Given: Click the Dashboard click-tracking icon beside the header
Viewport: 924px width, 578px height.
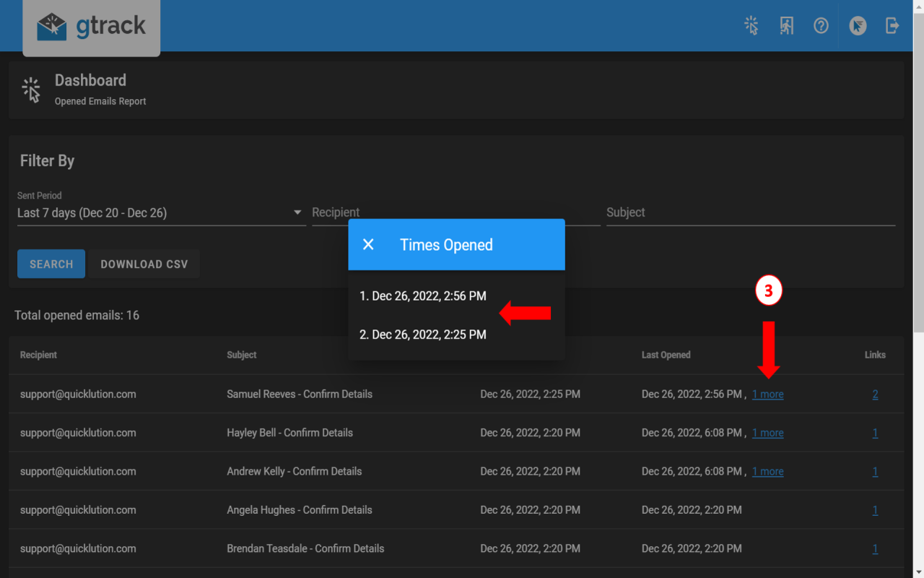Looking at the screenshot, I should click(x=31, y=90).
